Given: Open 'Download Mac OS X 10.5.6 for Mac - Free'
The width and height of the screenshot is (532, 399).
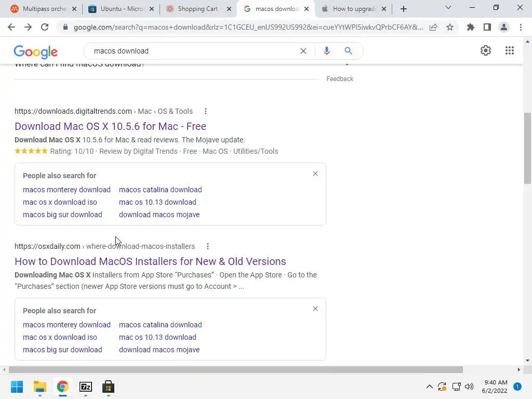Looking at the screenshot, I should [110, 126].
